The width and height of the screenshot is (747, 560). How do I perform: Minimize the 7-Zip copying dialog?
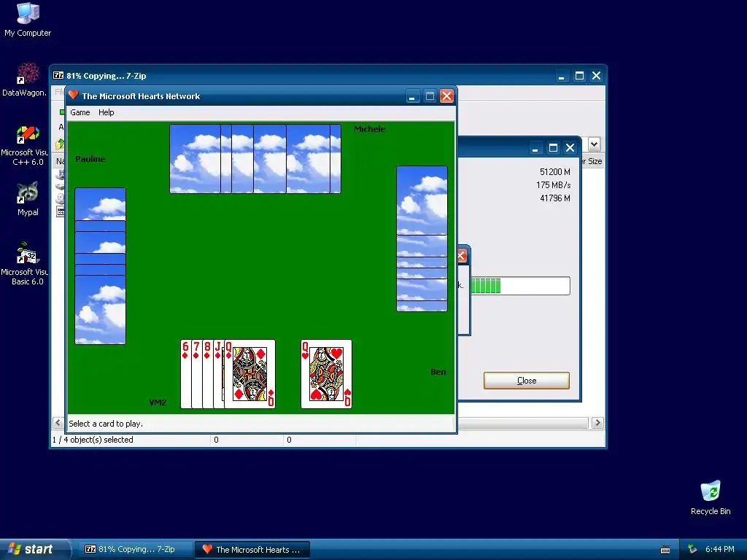coord(535,148)
